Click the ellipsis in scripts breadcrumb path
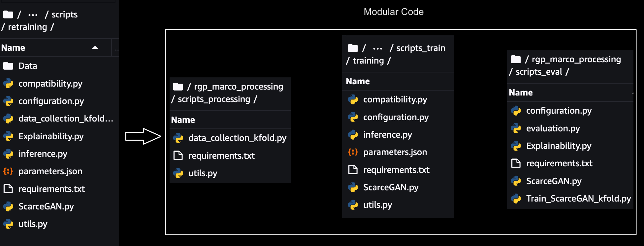Image resolution: width=644 pixels, height=246 pixels. pos(33,15)
